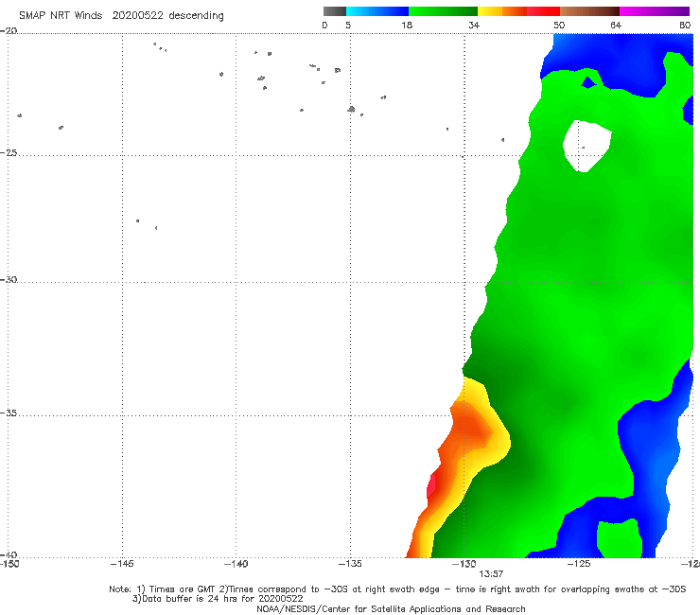Click the color bar label '64'
The height and width of the screenshot is (615, 700).
point(616,25)
